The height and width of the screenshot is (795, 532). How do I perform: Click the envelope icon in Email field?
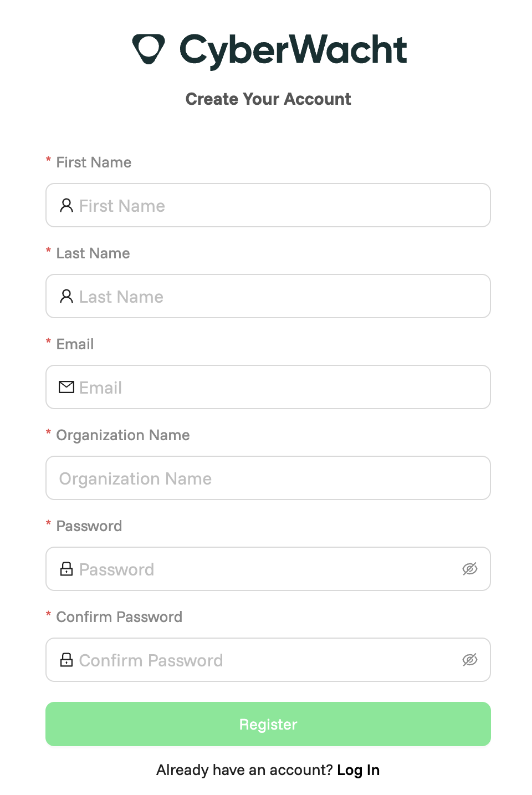(66, 387)
